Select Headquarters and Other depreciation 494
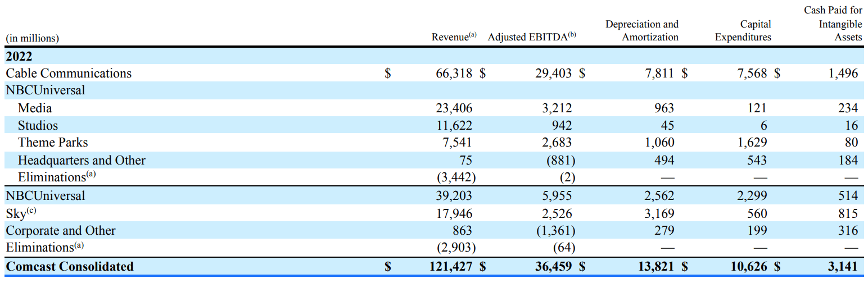This screenshot has width=868, height=283. point(663,161)
